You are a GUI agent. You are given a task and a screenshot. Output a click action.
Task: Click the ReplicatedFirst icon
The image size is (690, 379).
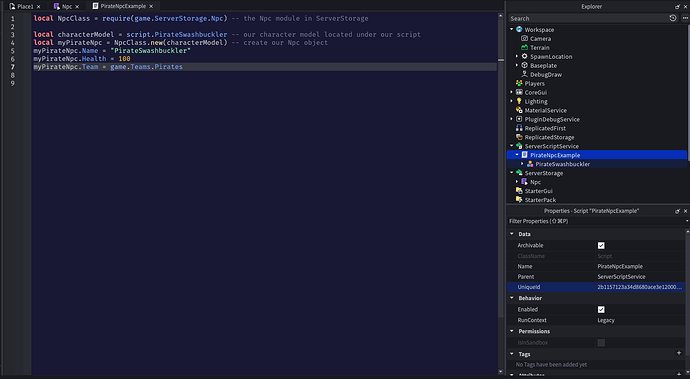click(519, 128)
